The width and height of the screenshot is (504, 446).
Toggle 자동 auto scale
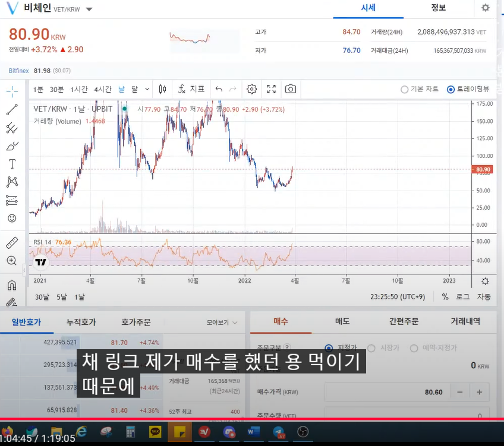pyautogui.click(x=483, y=297)
